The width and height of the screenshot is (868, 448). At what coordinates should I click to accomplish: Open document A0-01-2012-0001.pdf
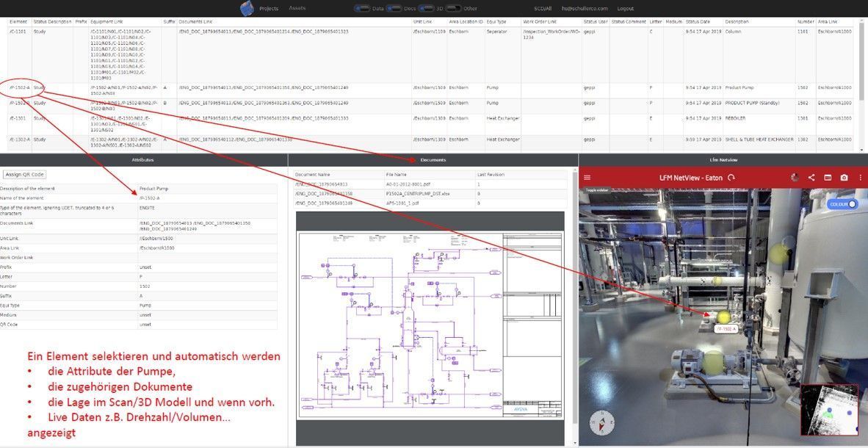point(409,184)
